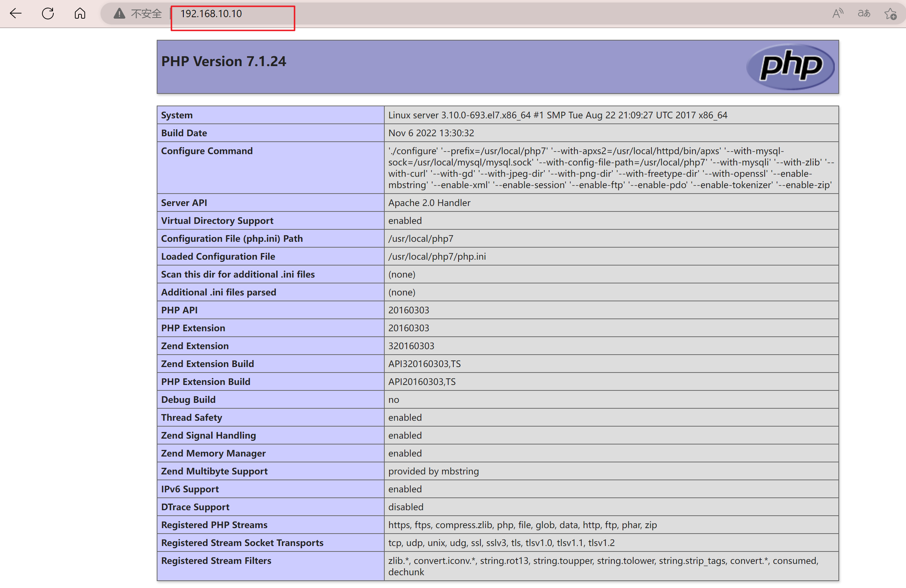Screen dimensions: 906x588
Task: Select the Debug Build label
Action: click(x=188, y=399)
